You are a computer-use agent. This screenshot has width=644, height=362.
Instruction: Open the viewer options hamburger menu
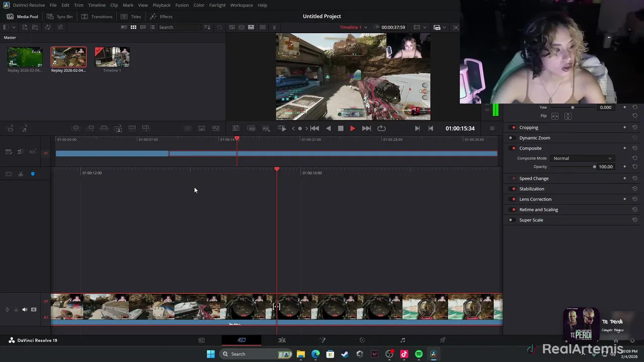(x=492, y=128)
